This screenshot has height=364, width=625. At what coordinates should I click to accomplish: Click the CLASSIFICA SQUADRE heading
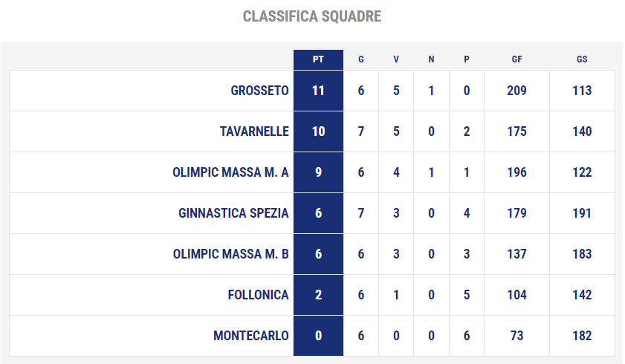click(312, 16)
